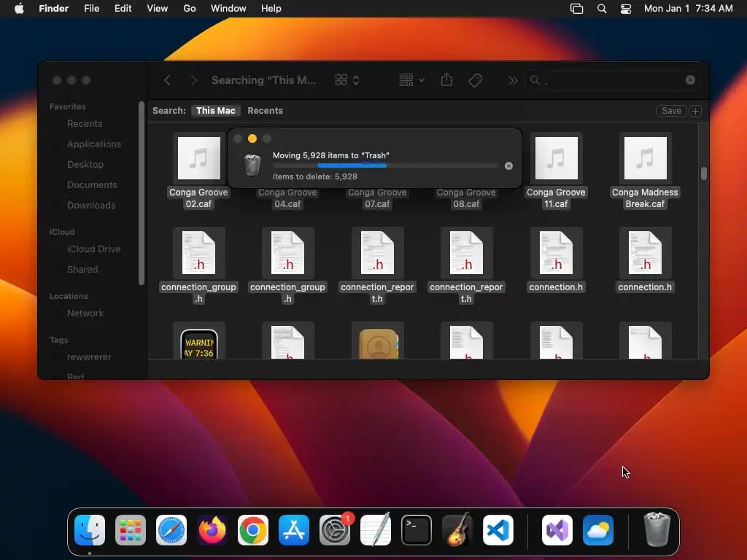Viewport: 747px width, 560px height.
Task: Open Visual Studio purple icon in Dock
Action: click(x=557, y=530)
